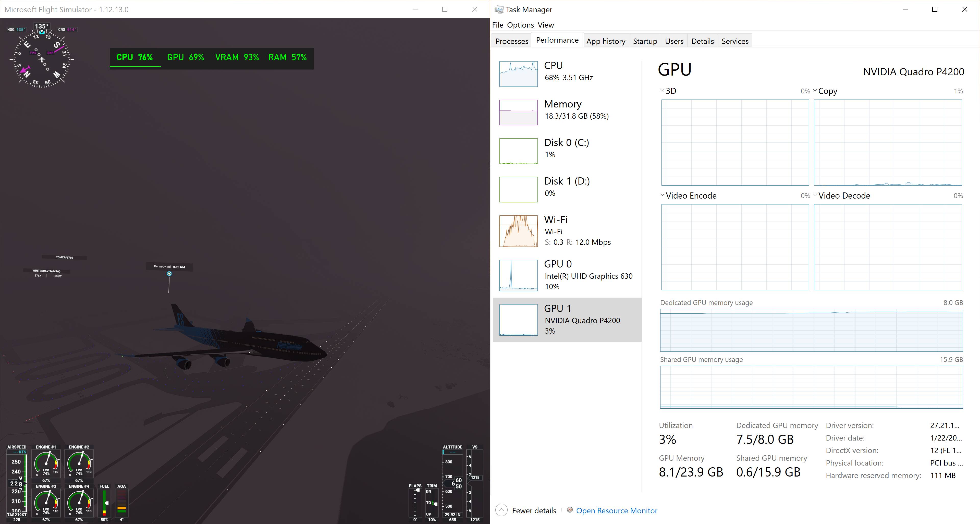Open the Processes tab

point(512,41)
